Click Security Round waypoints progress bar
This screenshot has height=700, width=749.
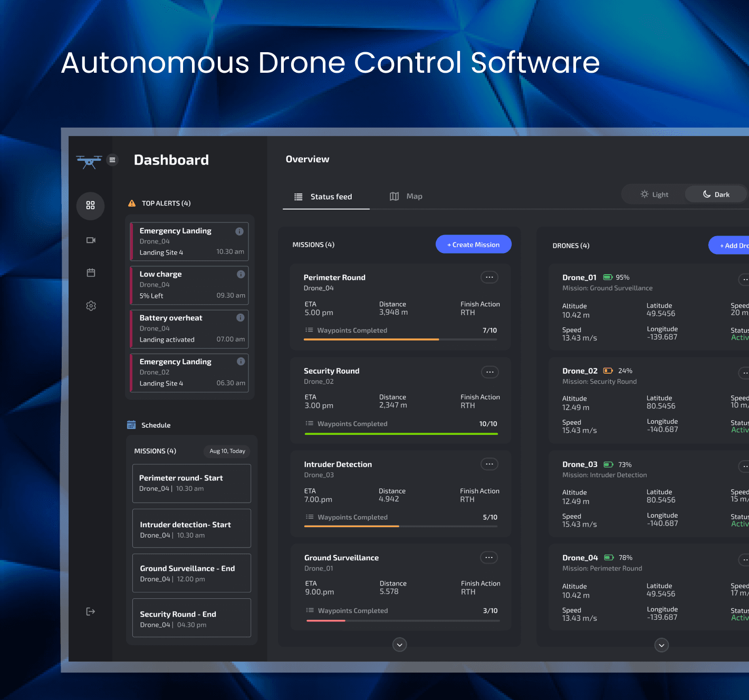(x=401, y=434)
